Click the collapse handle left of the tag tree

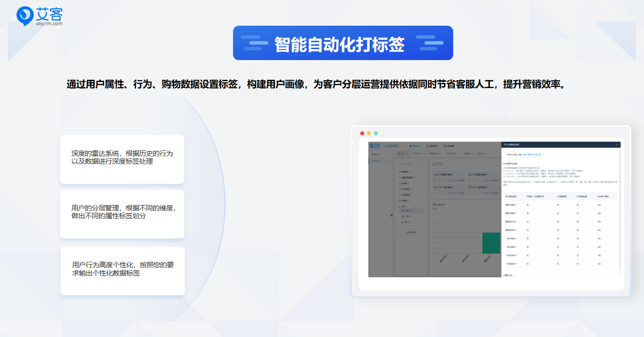tap(392, 215)
